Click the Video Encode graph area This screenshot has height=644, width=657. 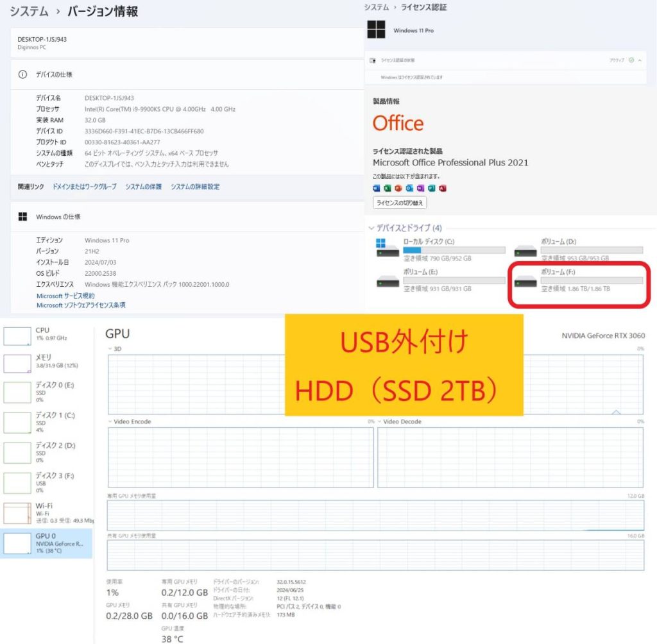pos(241,457)
